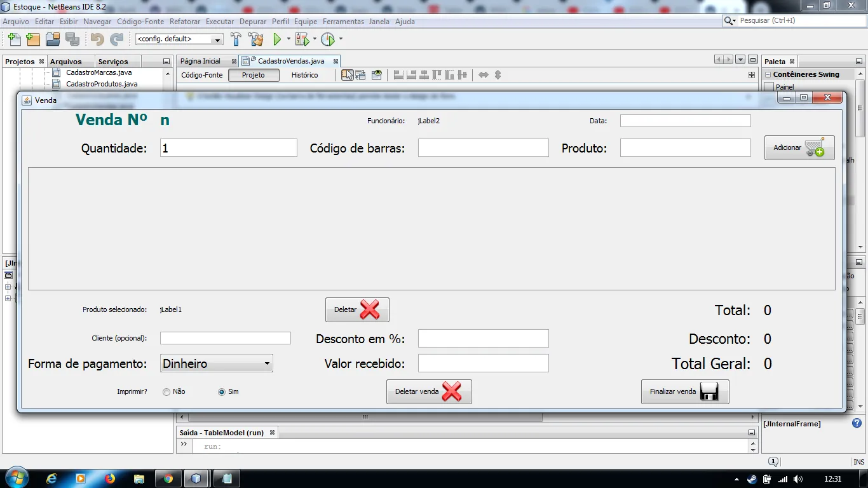Clean and build with hammer-and-broom icon

pyautogui.click(x=256, y=39)
